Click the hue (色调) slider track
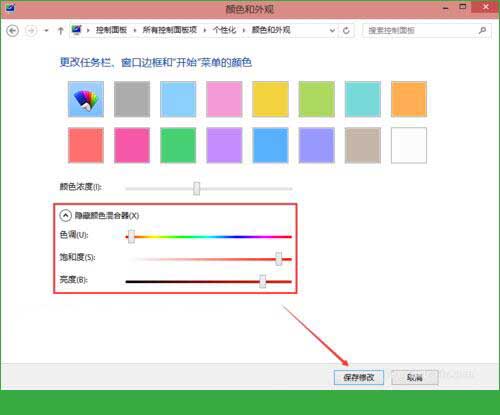Screen dimensions: 500x415 coord(208,237)
